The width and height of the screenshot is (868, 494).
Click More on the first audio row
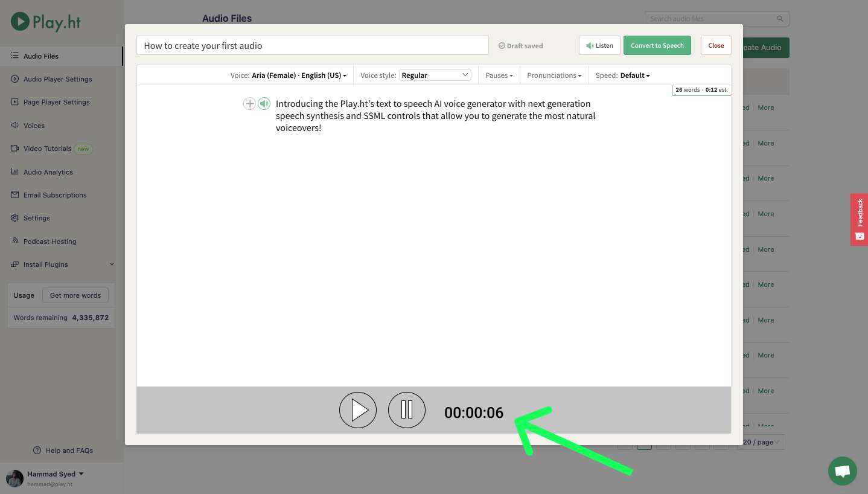[x=766, y=107]
